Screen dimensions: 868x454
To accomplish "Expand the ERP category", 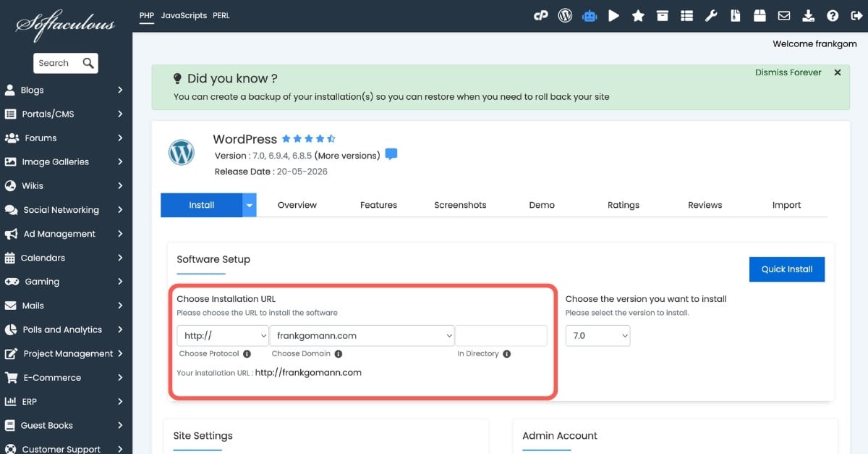I will [66, 400].
